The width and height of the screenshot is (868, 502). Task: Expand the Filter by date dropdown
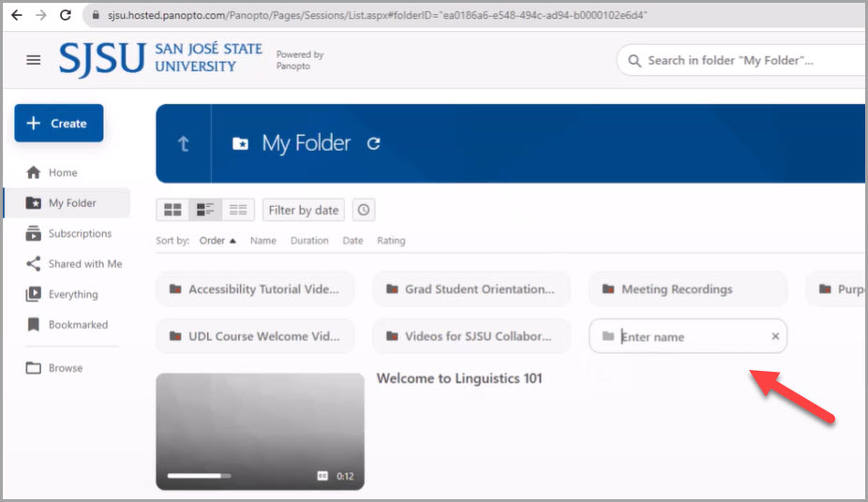click(x=303, y=210)
